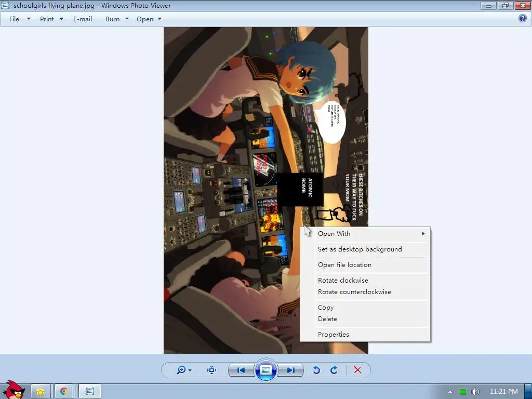Screen dimensions: 532x399
Task: Delete the image with the red X icon
Action: click(357, 370)
